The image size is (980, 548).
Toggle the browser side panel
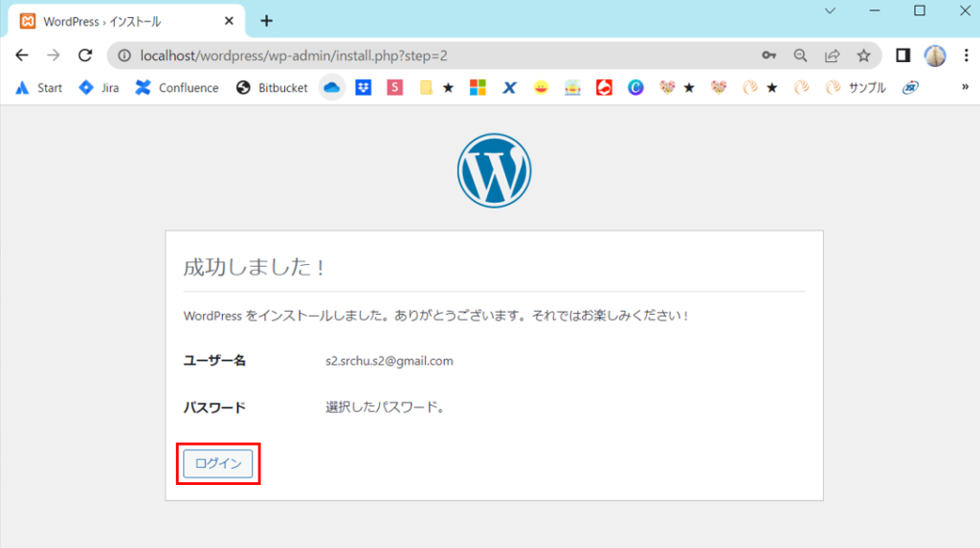click(x=902, y=55)
